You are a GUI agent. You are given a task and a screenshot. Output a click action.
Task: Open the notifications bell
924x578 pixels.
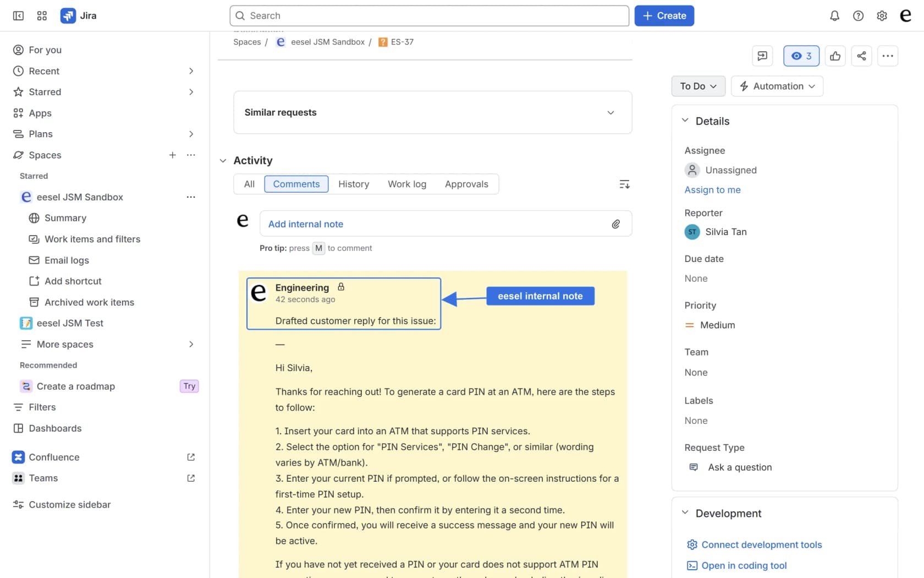pyautogui.click(x=834, y=16)
